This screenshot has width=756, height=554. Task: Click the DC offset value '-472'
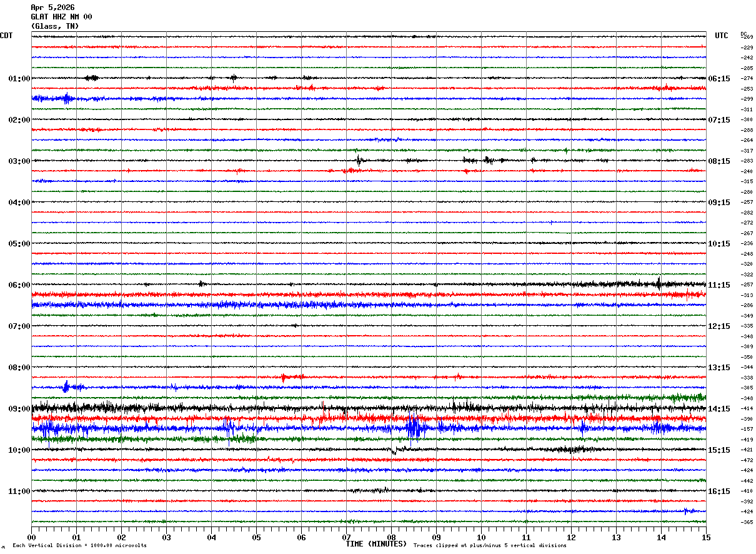click(x=747, y=460)
